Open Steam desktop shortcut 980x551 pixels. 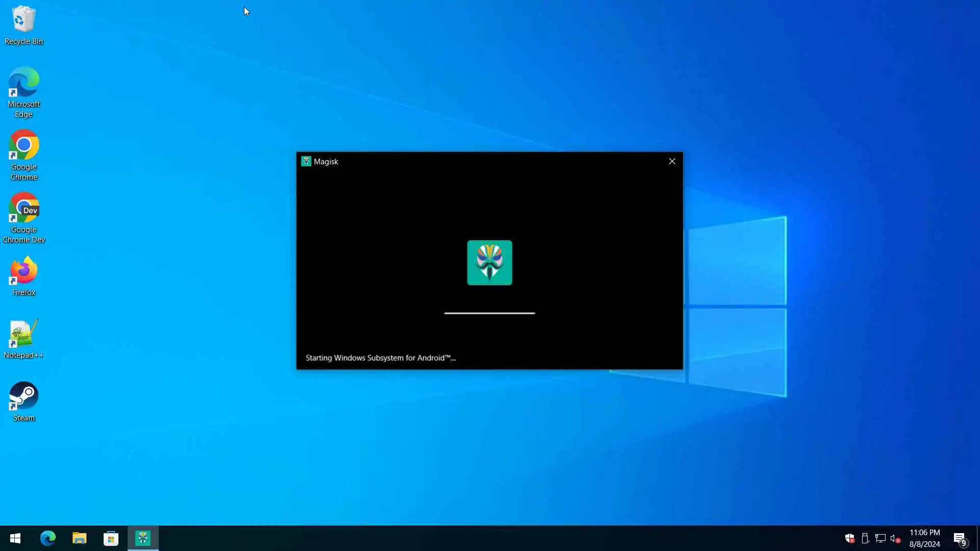tap(23, 402)
